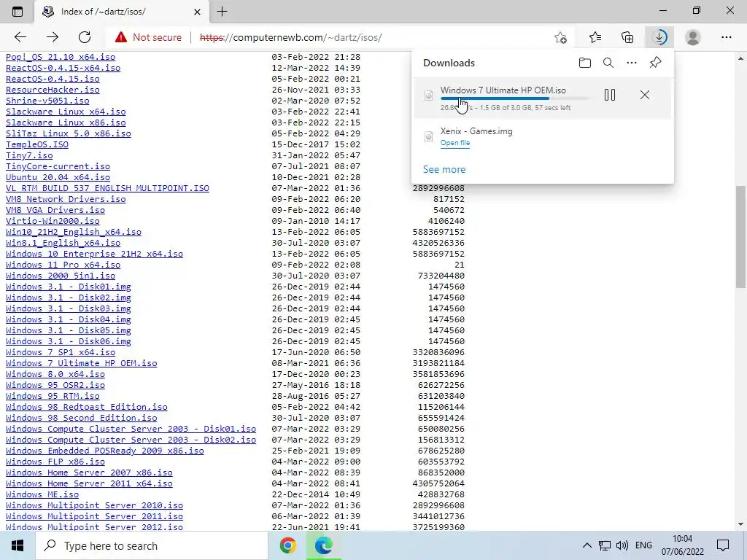Download Win10 21H2 English x64.iso
The width and height of the screenshot is (747, 560).
tap(74, 232)
